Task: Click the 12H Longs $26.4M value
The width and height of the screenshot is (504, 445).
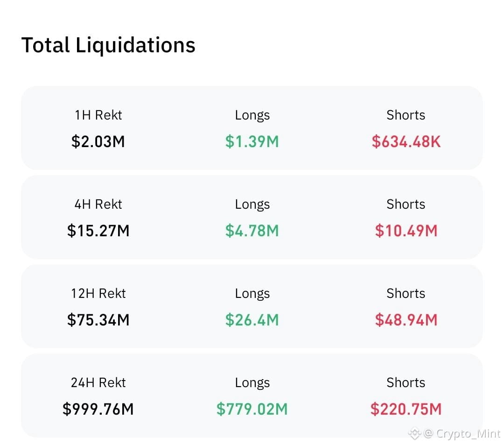Action: tap(252, 319)
